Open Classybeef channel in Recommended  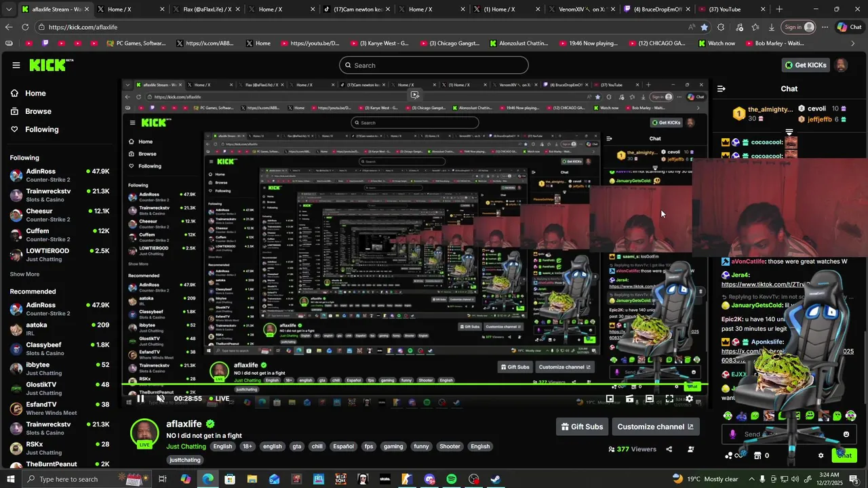click(60, 348)
